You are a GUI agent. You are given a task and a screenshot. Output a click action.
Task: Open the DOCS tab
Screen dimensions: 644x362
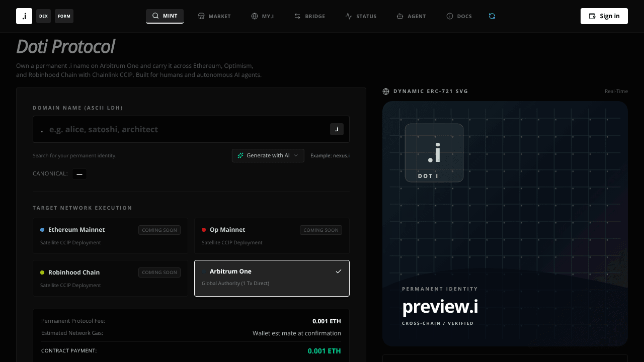pyautogui.click(x=459, y=16)
